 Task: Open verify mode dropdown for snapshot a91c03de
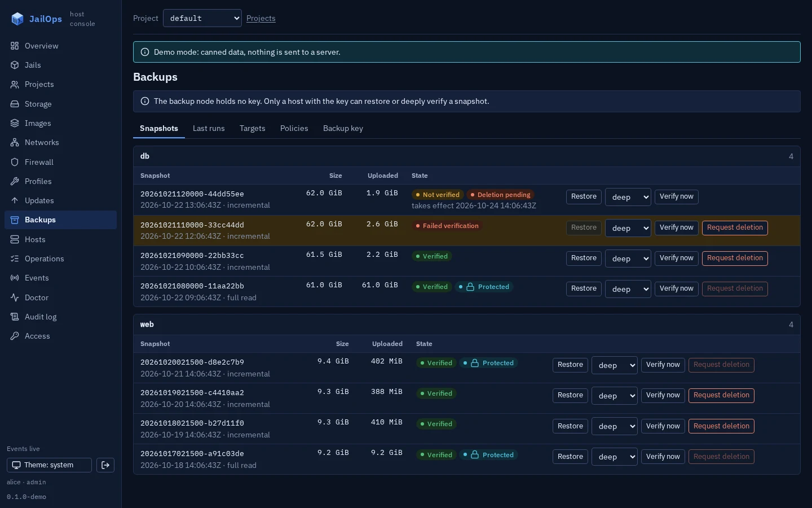point(615,457)
